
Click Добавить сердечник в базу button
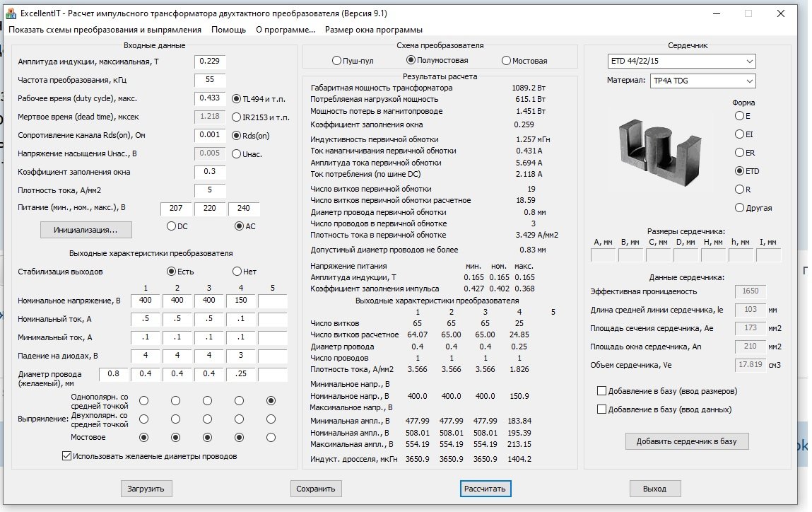(686, 441)
